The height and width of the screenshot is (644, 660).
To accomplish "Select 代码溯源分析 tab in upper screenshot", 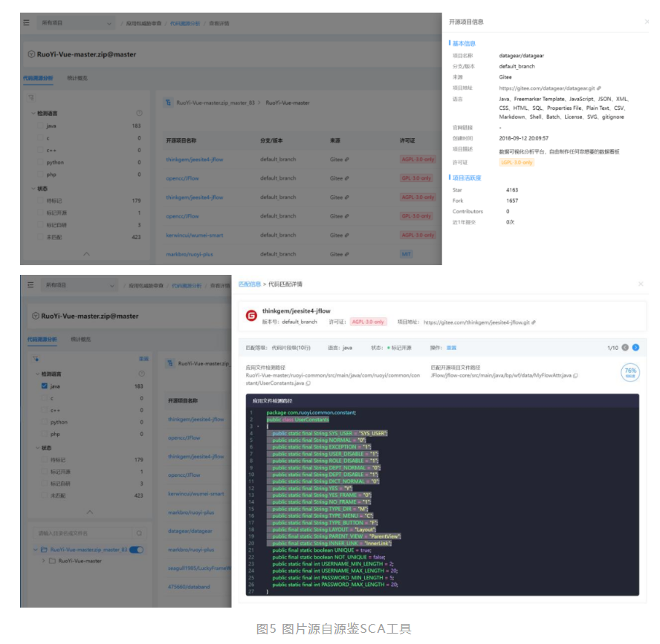I will coord(38,78).
